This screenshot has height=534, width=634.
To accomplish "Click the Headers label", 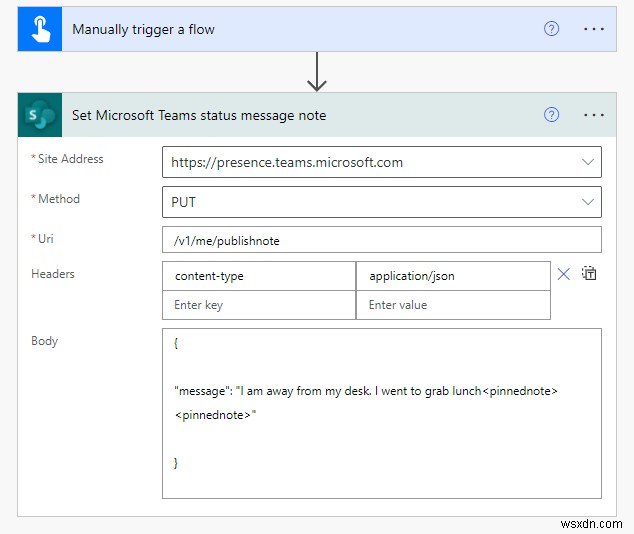I will point(53,274).
